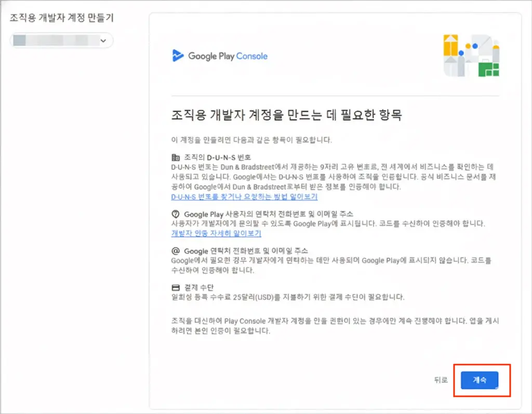
Task: Click the Google Play Console logo icon
Action: pyautogui.click(x=178, y=56)
